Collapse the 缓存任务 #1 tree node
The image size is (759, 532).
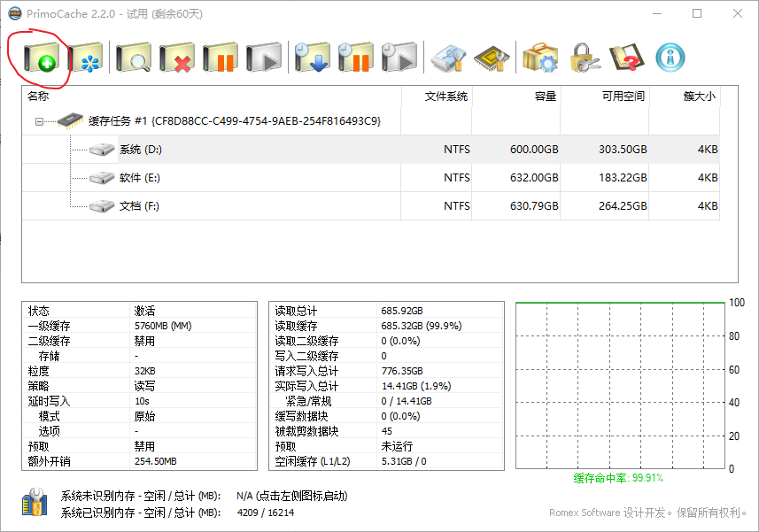[x=39, y=121]
